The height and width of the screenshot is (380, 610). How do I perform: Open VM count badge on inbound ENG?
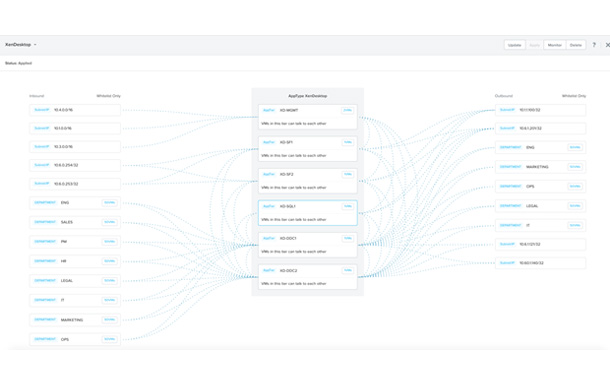tap(109, 203)
